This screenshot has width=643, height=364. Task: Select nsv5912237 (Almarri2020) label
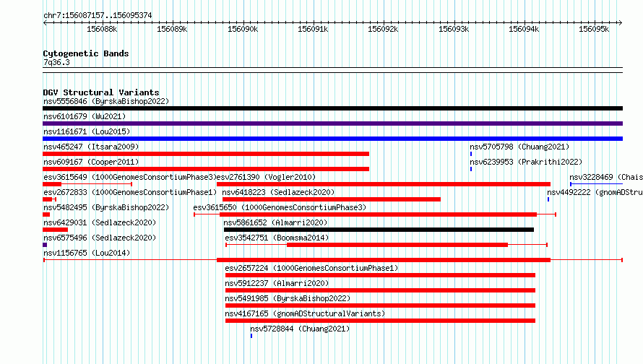pos(277,283)
